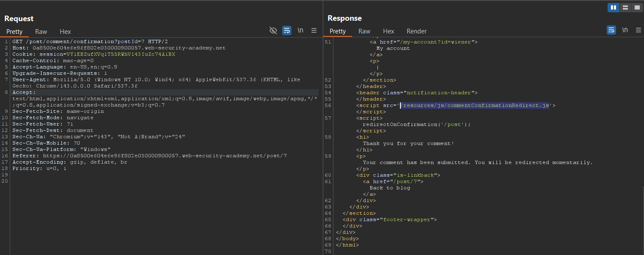Click the Sec-Ch-Ua Chromium header line
The image size is (644, 255).
[99, 137]
